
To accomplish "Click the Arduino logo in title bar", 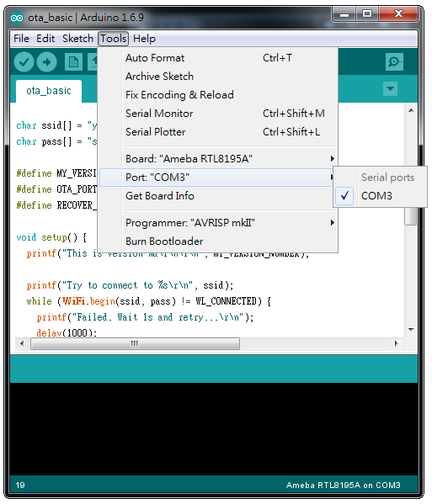I will [x=17, y=18].
